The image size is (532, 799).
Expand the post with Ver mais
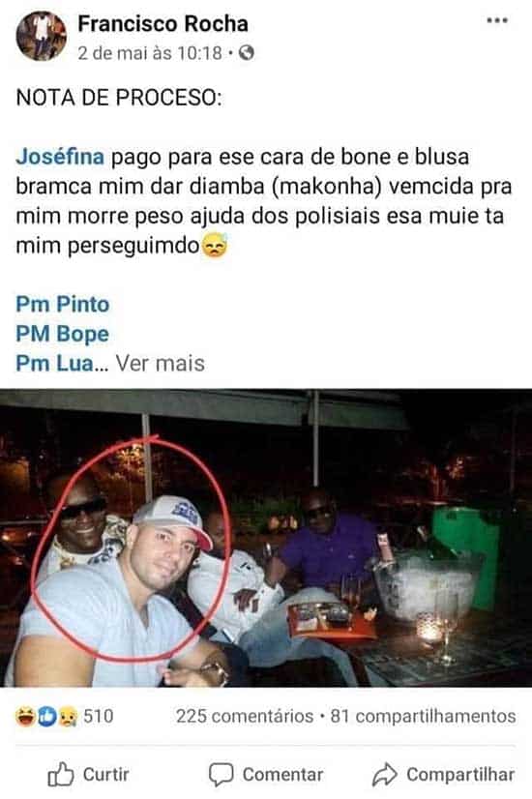pyautogui.click(x=160, y=364)
